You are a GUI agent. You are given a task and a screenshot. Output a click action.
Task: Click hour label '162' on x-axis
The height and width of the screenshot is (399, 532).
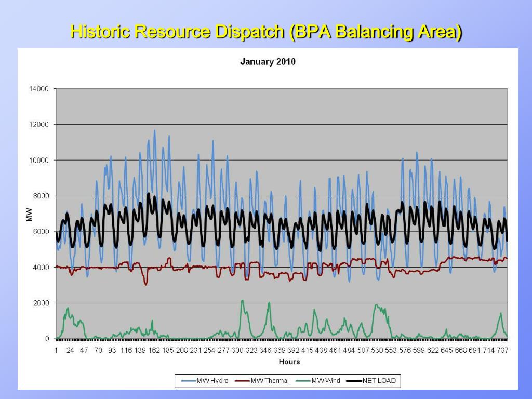[154, 350]
